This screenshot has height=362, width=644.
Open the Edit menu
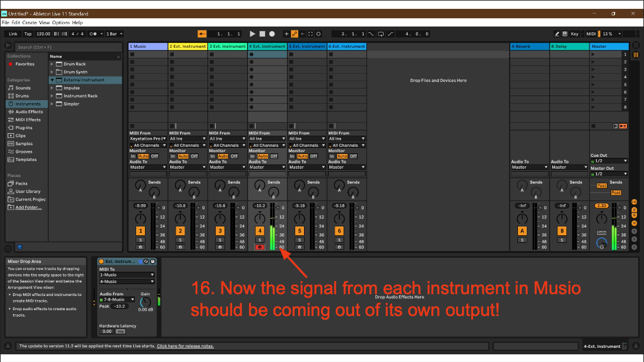point(15,22)
